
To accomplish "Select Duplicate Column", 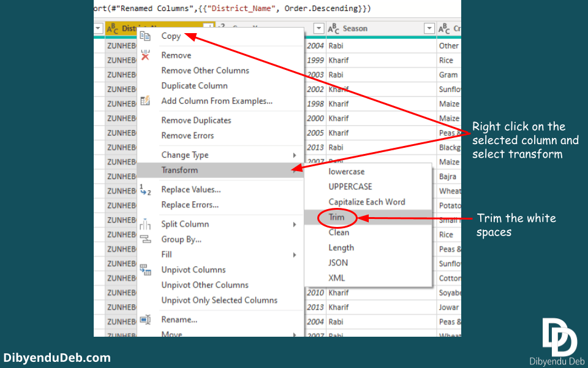I will coord(194,86).
